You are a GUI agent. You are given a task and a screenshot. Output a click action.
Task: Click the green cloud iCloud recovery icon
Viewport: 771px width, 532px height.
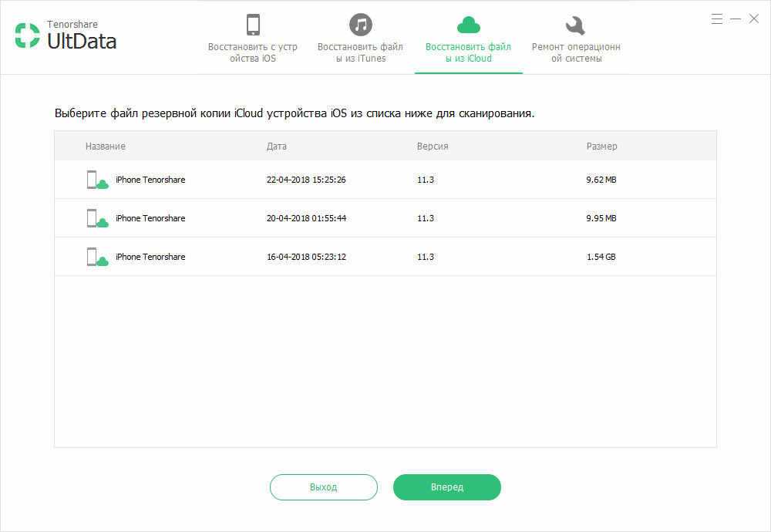[468, 25]
